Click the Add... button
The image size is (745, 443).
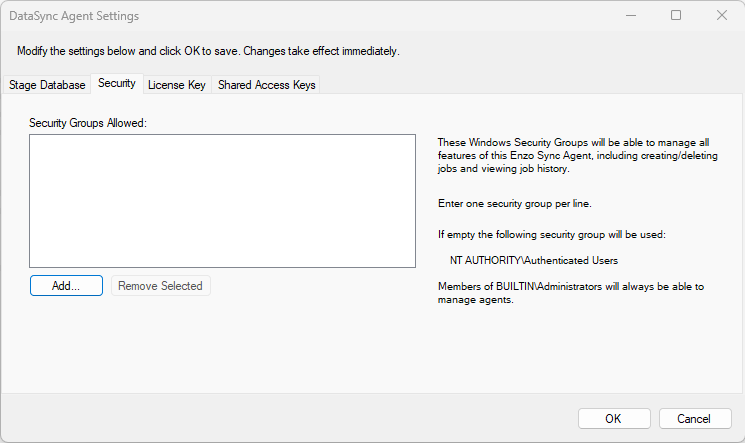click(x=66, y=286)
